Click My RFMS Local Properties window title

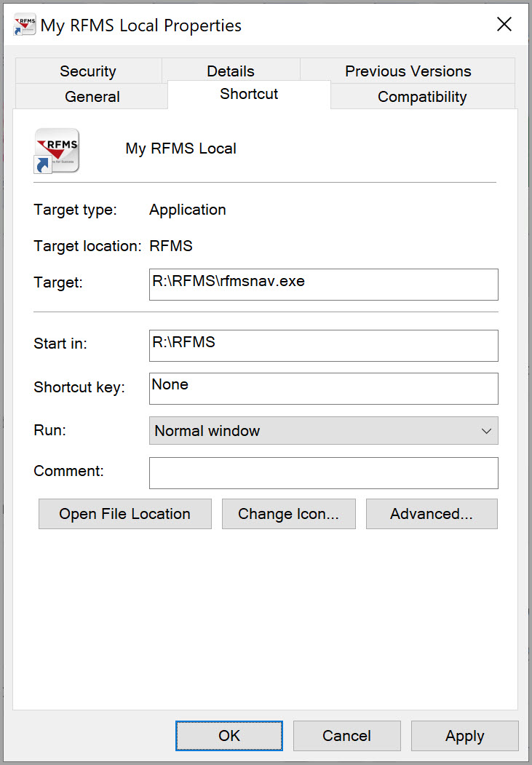click(x=141, y=25)
